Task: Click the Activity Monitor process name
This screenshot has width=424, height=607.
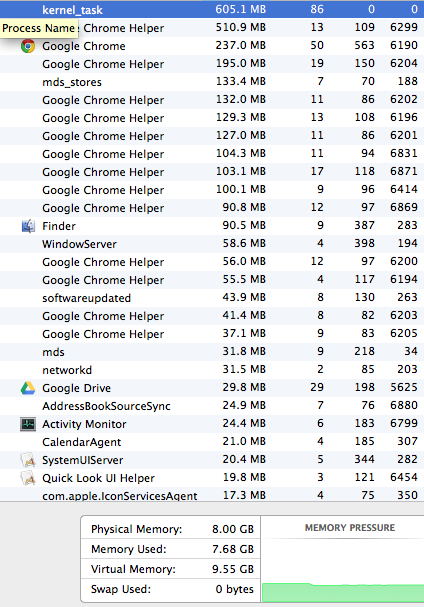Action: pyautogui.click(x=84, y=424)
